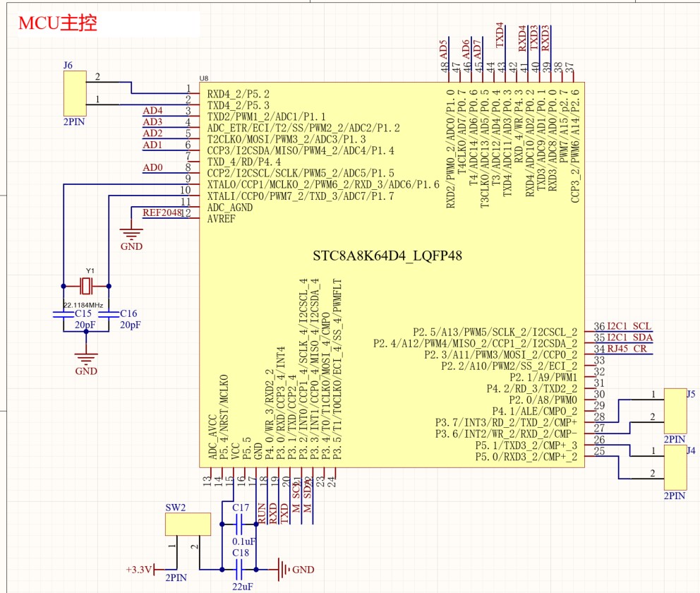Screen dimensions: 700x593
Task: Click pin name "P2.1/A9/PWM1"
Action: (x=543, y=377)
